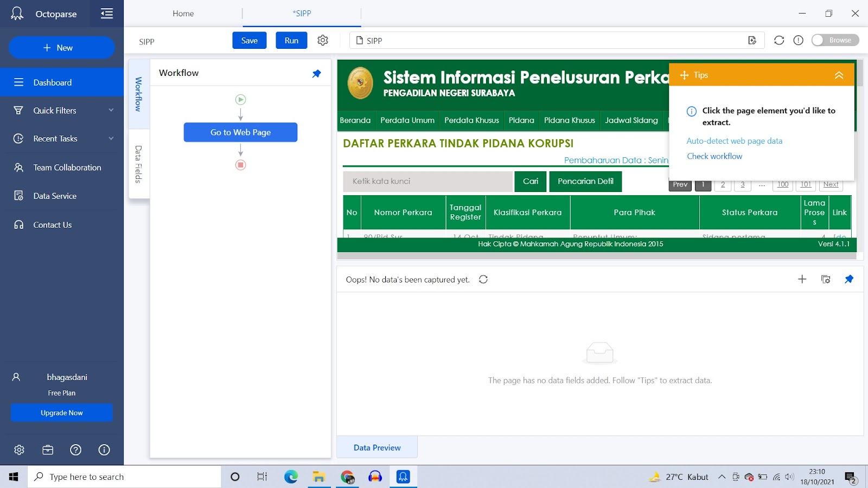The width and height of the screenshot is (868, 488).
Task: Open Chrome from the taskbar
Action: click(x=347, y=477)
